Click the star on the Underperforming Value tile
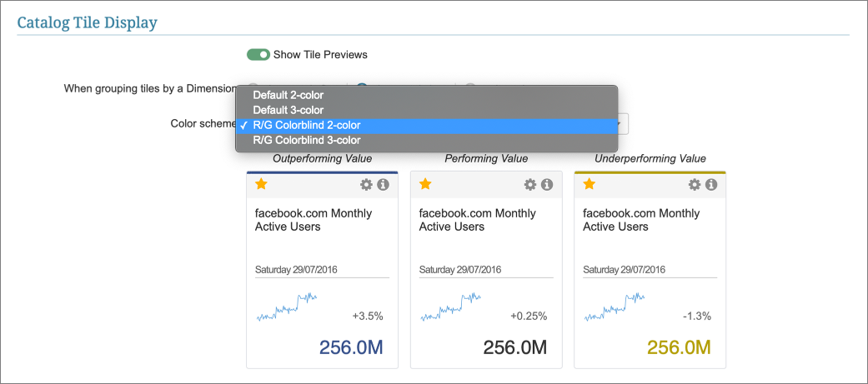 tap(590, 184)
